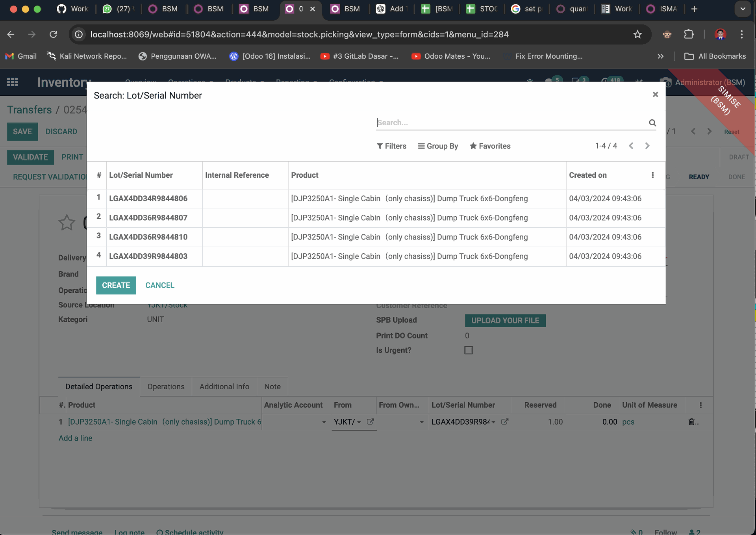The image size is (756, 535).
Task: Switch to the Operations tab
Action: pos(166,386)
